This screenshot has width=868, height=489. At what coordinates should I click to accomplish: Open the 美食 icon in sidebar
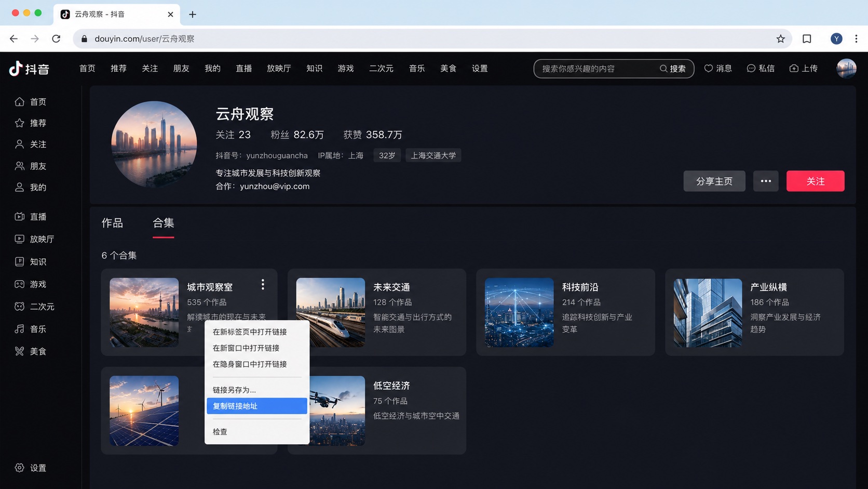tap(19, 351)
